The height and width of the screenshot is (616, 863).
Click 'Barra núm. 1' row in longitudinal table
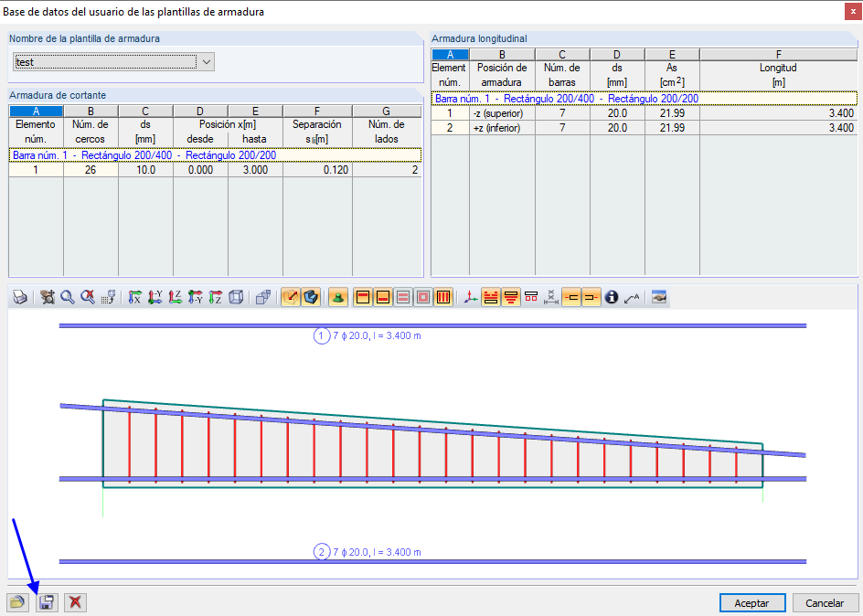coord(644,99)
